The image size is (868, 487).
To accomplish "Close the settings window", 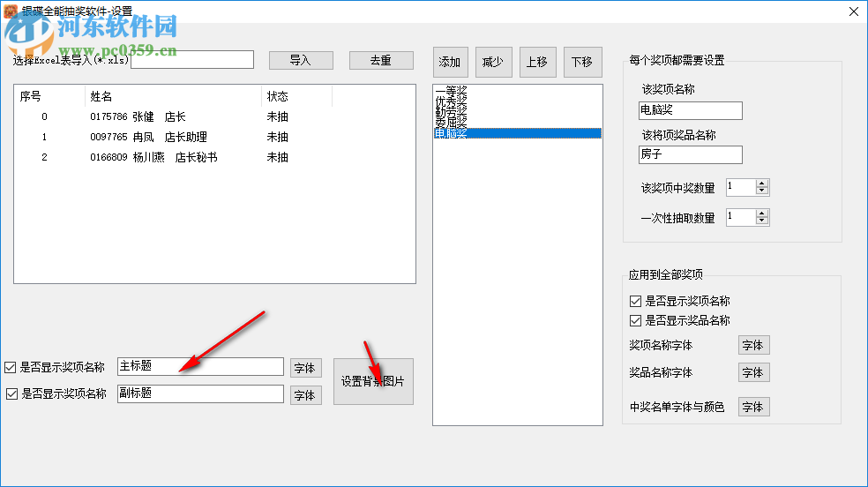I will [x=854, y=11].
